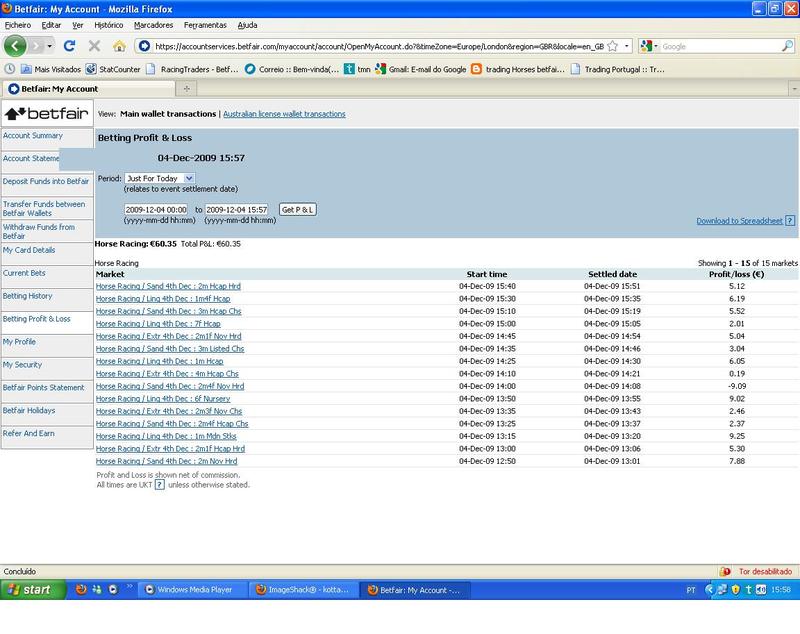This screenshot has width=800, height=634.
Task: Reload the page with refresh icon
Action: click(69, 46)
